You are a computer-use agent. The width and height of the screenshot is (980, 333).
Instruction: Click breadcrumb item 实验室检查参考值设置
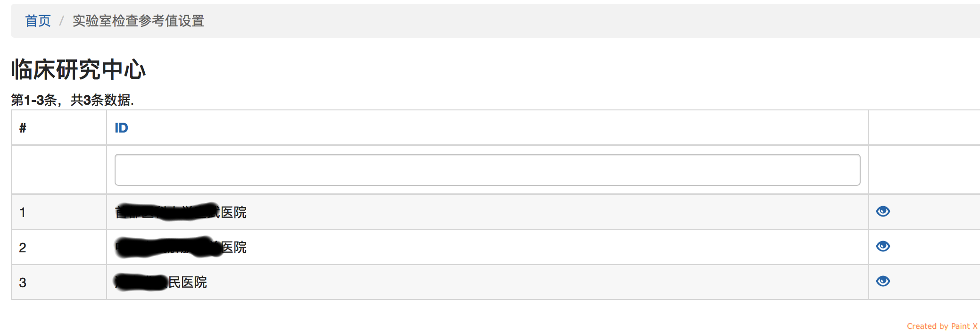pos(138,21)
